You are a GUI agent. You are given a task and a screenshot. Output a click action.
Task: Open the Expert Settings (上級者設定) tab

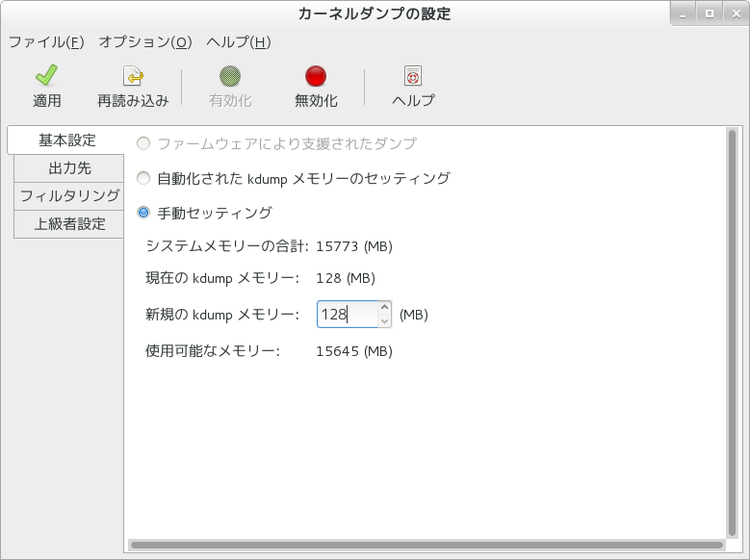click(x=68, y=224)
